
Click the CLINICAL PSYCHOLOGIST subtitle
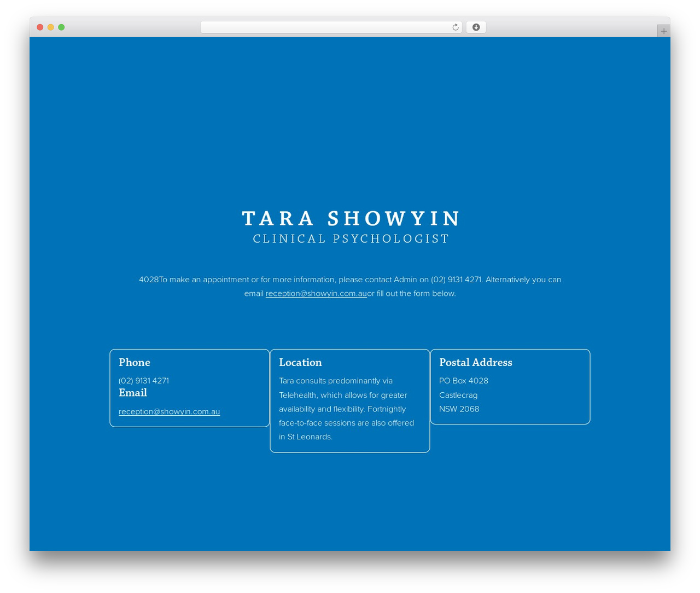[x=351, y=239]
